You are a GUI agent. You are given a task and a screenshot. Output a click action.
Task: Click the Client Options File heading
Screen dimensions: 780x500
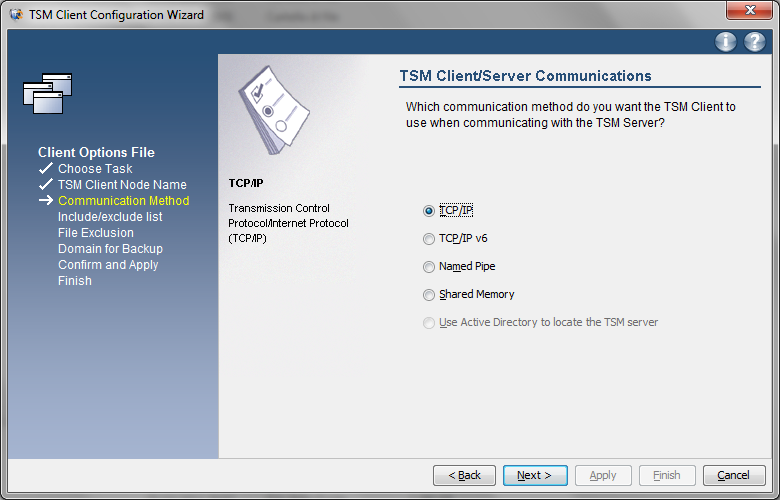pos(97,152)
